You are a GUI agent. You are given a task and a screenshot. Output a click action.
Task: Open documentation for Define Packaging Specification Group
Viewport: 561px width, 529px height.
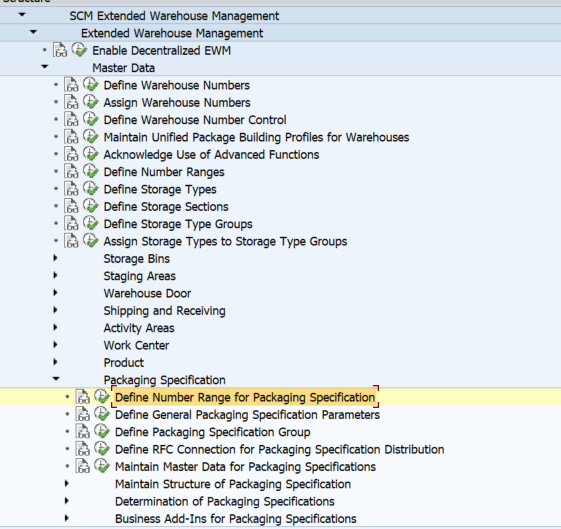(x=83, y=432)
